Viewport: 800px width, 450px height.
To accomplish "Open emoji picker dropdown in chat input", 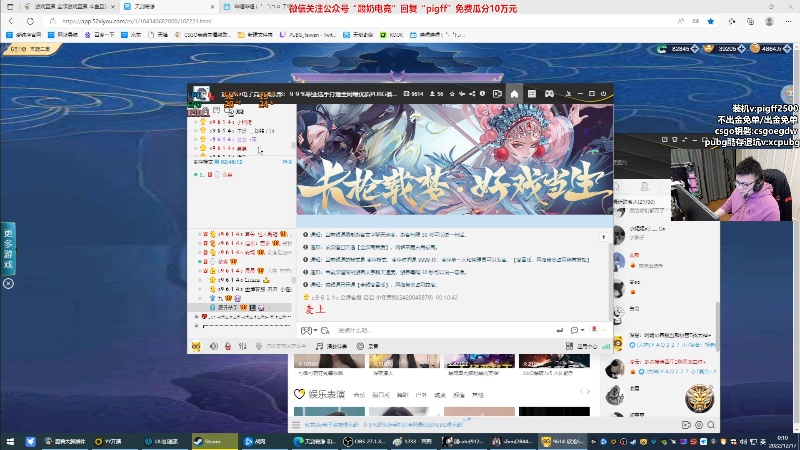I will (309, 331).
